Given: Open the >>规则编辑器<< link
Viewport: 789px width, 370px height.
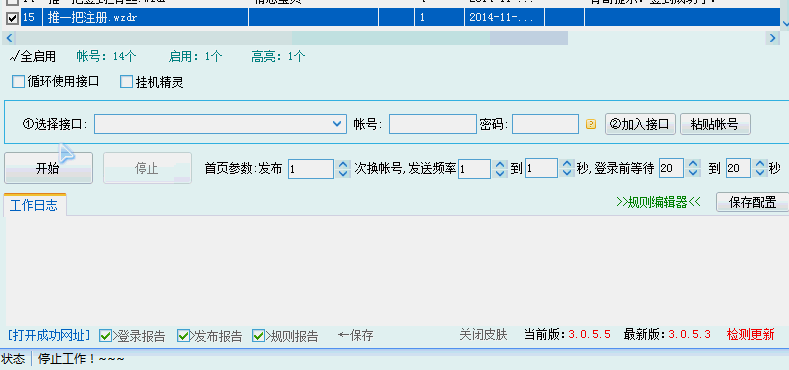Looking at the screenshot, I should click(x=658, y=202).
